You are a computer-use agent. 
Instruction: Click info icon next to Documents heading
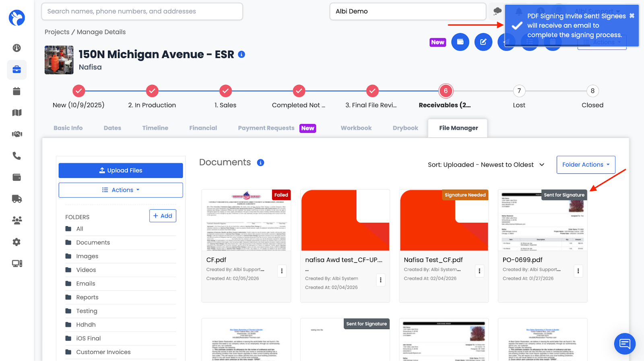[260, 163]
